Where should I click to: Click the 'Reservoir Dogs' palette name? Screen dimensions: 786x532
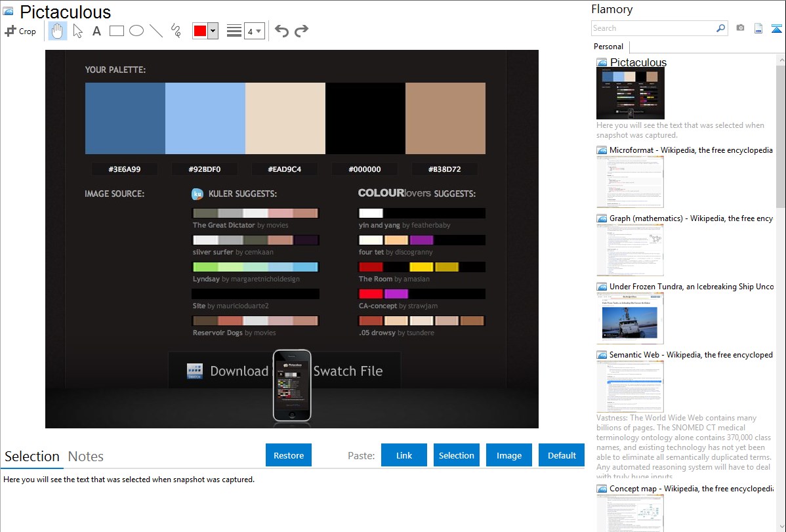click(218, 333)
